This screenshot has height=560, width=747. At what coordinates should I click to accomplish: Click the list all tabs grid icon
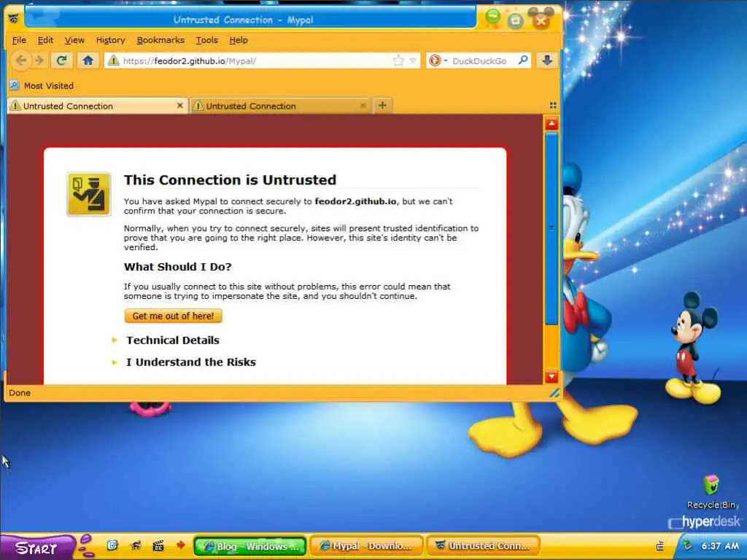pyautogui.click(x=553, y=105)
